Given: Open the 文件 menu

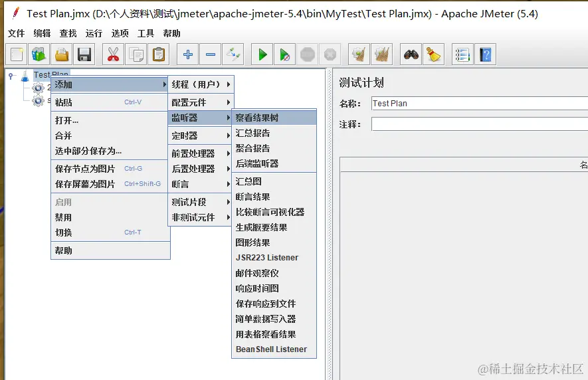Looking at the screenshot, I should click(x=16, y=33).
